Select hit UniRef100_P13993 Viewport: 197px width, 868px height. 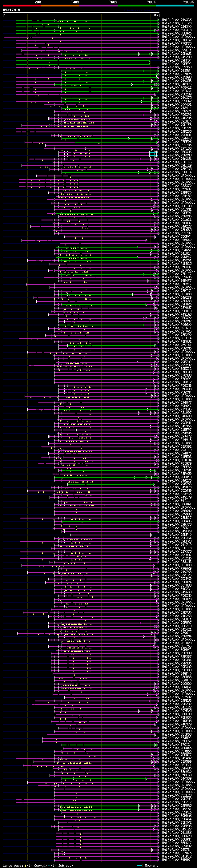(x=176, y=78)
